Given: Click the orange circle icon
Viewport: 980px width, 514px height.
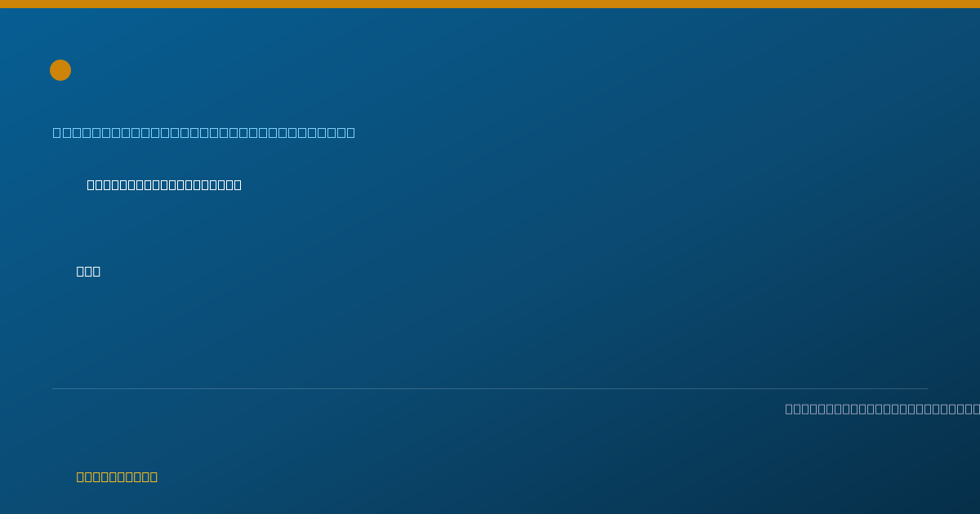Looking at the screenshot, I should [x=60, y=70].
